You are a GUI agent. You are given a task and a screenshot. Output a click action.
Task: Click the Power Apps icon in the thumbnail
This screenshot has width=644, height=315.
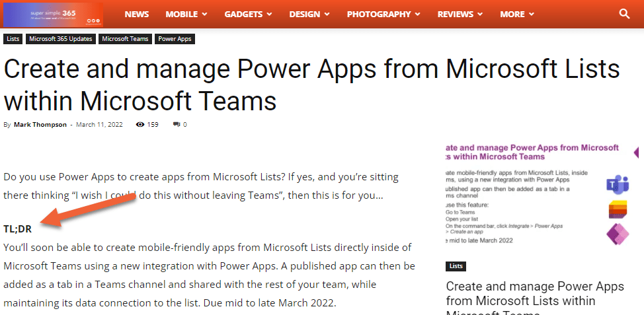[618, 234]
